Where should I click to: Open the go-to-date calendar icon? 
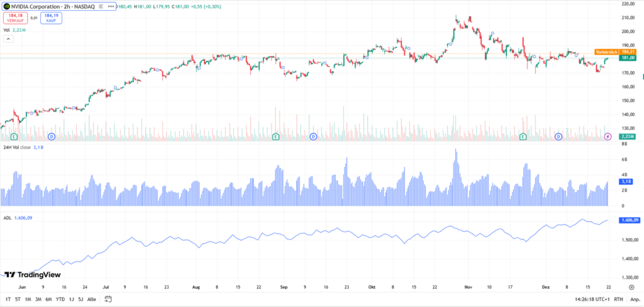pyautogui.click(x=108, y=299)
